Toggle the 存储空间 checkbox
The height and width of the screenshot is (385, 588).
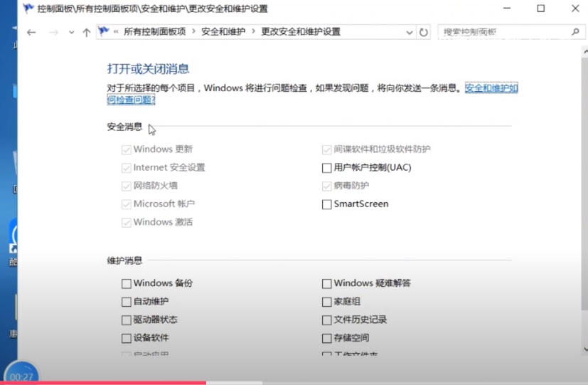326,338
